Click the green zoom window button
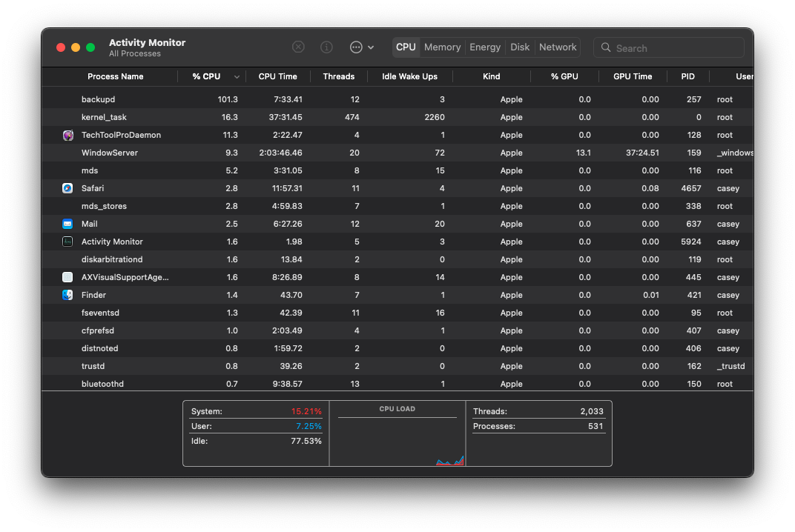The height and width of the screenshot is (532, 795). 90,47
